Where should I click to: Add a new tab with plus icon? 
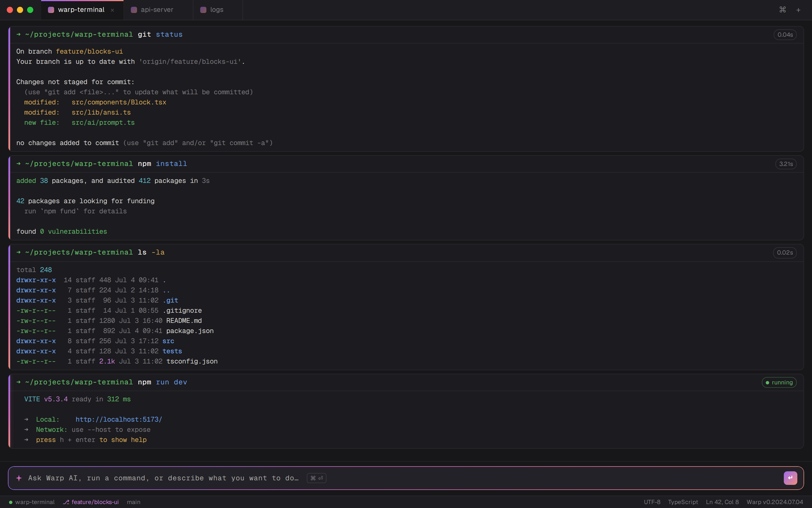[x=798, y=10]
